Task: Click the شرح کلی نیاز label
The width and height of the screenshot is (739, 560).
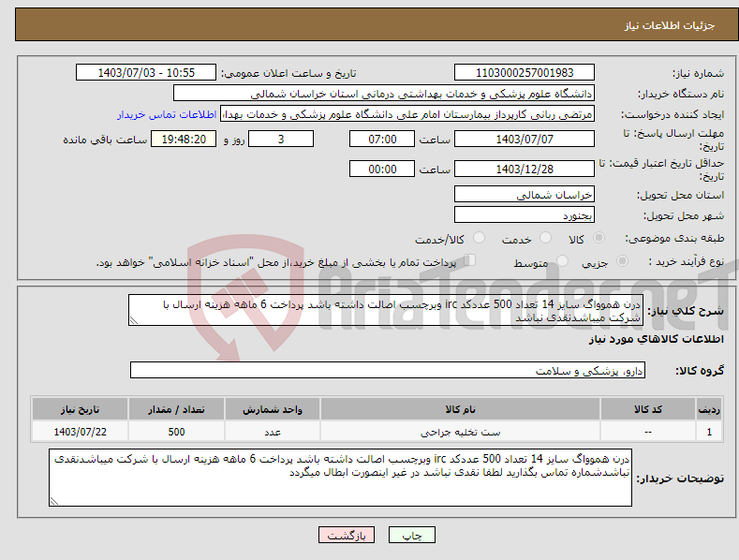Action: pyautogui.click(x=686, y=311)
